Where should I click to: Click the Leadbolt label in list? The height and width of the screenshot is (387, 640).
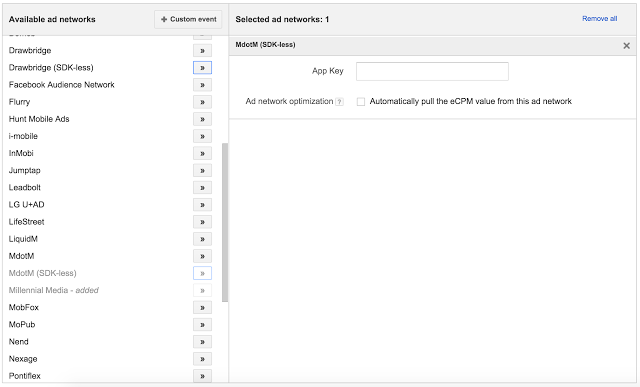pos(24,188)
